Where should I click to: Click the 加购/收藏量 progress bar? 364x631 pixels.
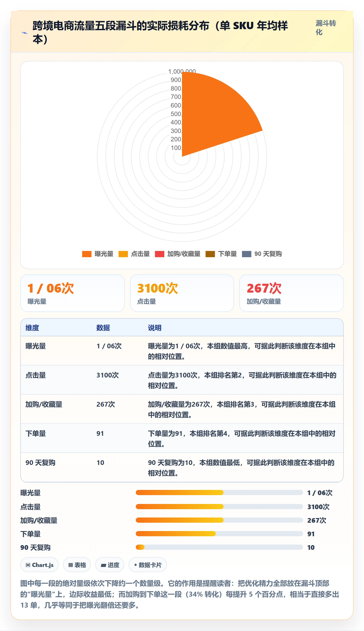pyautogui.click(x=219, y=520)
